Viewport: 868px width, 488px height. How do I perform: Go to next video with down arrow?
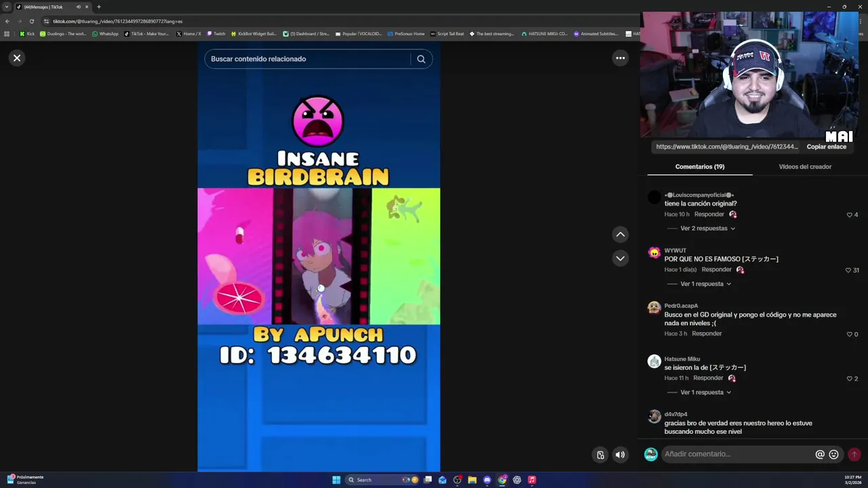pos(620,258)
